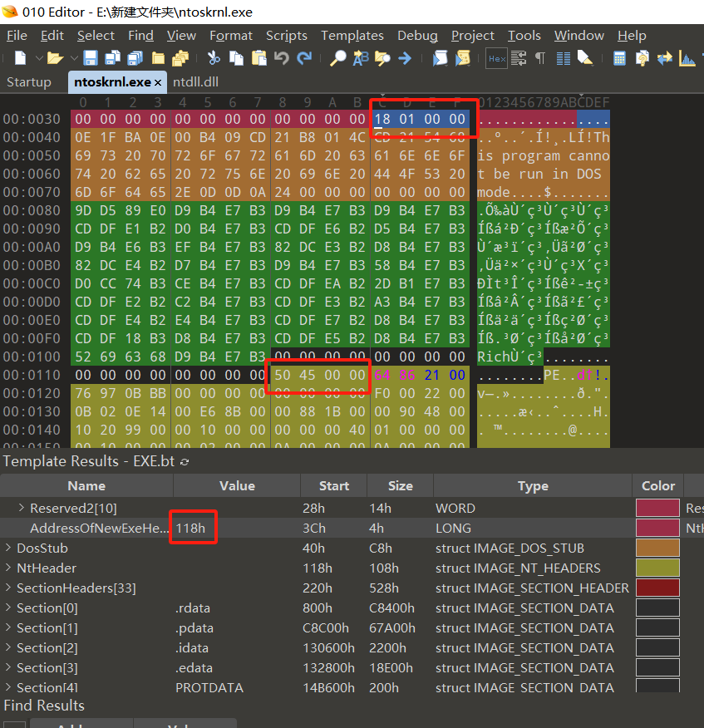Open the Open File dropdown arrow
This screenshot has height=728, width=704.
click(74, 58)
